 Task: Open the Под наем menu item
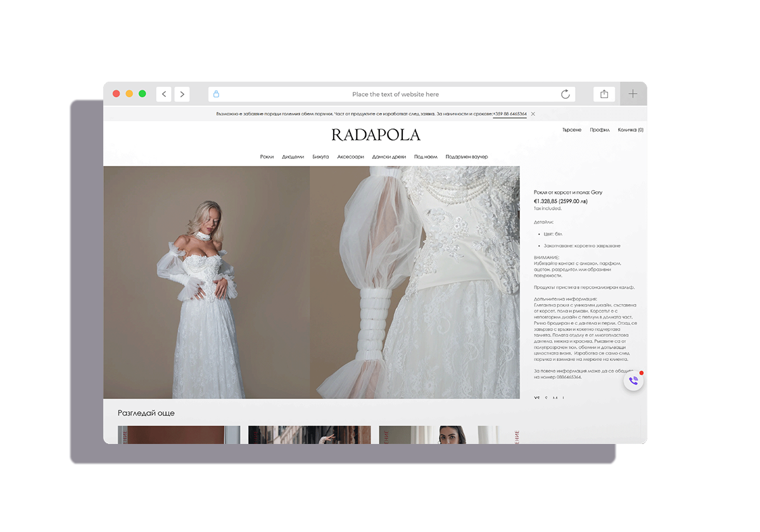click(426, 156)
